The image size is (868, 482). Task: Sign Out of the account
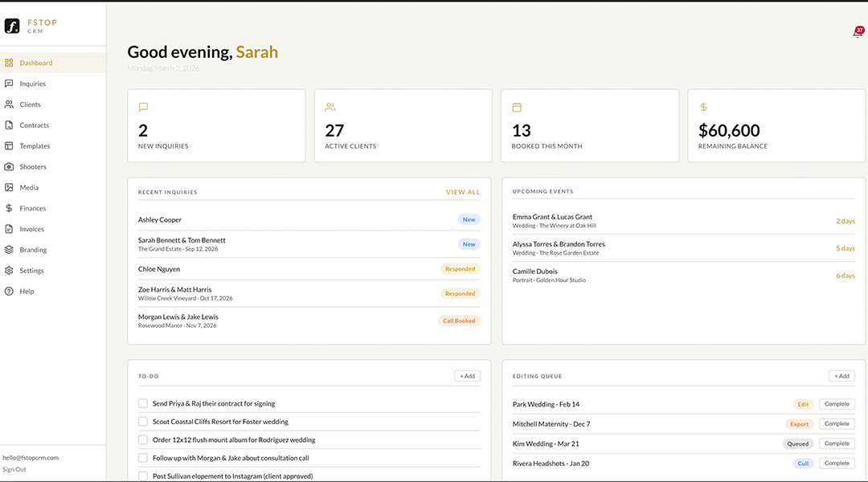[x=14, y=468]
